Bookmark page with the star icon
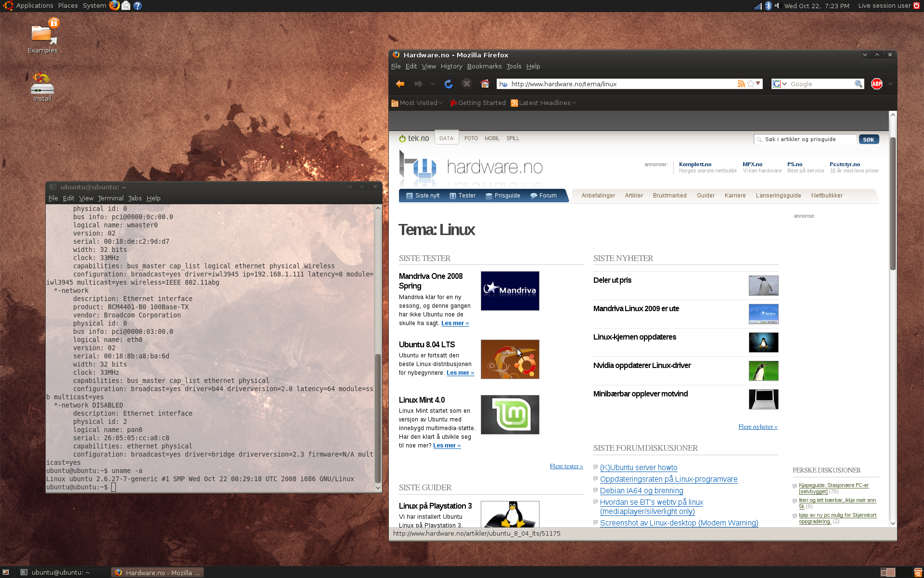924x578 pixels. 750,84
